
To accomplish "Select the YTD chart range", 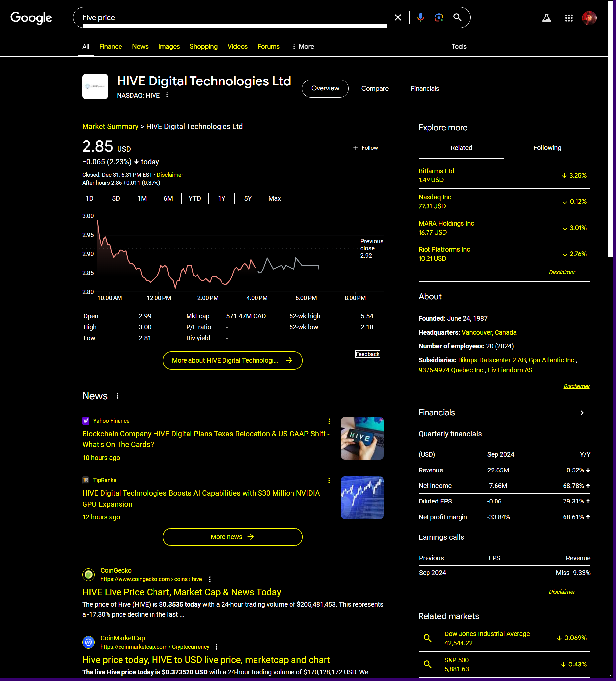I will (x=195, y=198).
